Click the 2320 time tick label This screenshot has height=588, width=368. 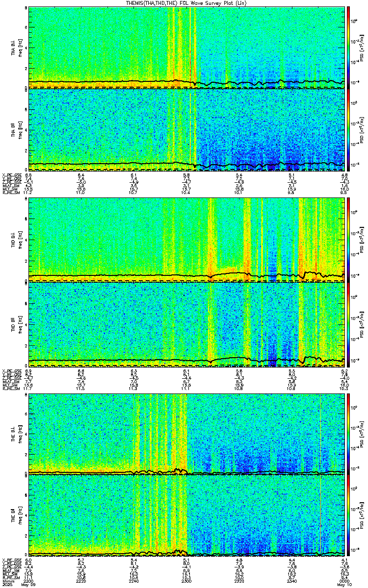239,581
